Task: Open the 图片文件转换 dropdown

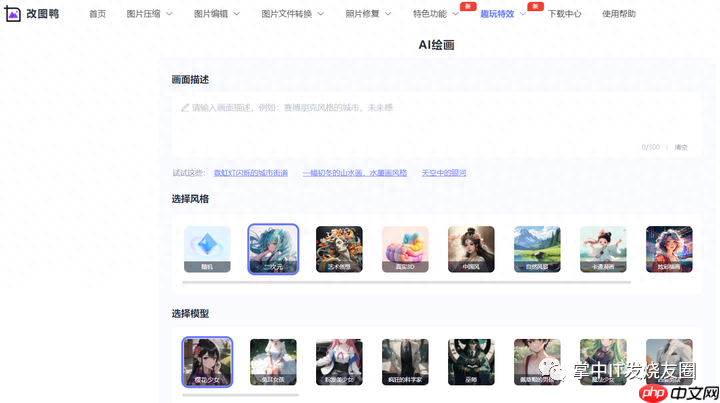Action: [292, 14]
